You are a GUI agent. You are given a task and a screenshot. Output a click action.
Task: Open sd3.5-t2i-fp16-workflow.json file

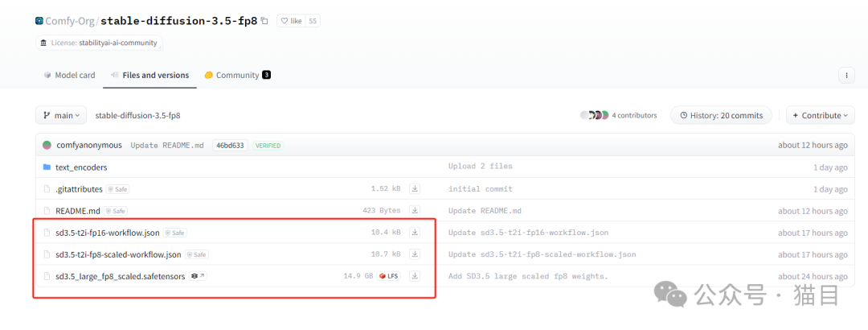tap(108, 233)
